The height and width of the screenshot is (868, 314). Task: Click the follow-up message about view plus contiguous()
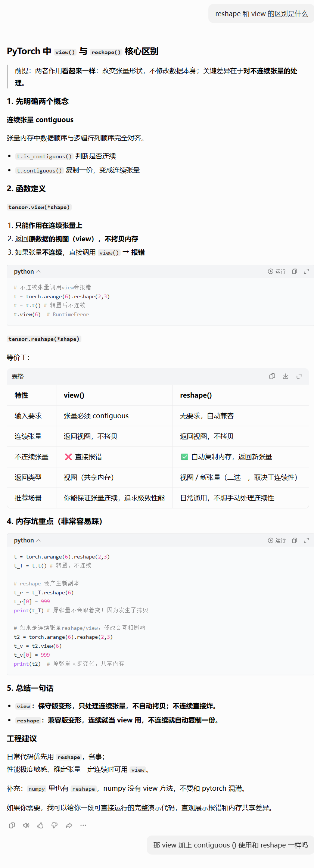click(230, 845)
